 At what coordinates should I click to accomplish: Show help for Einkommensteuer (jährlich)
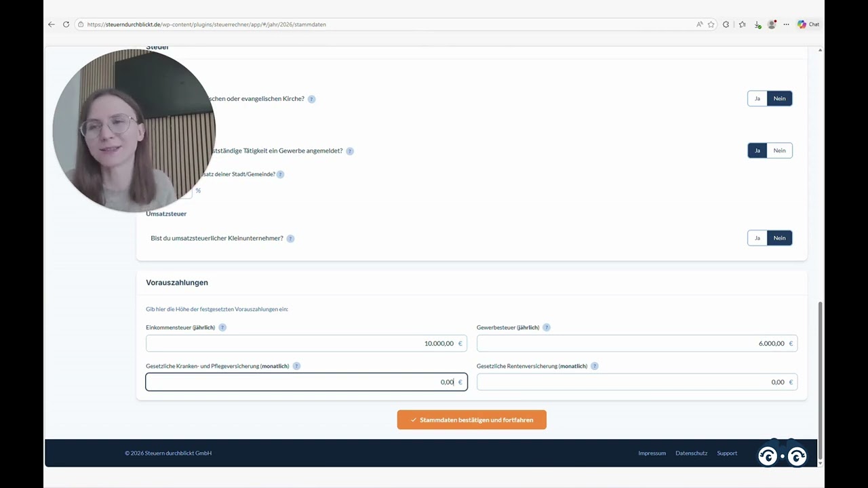pyautogui.click(x=222, y=327)
